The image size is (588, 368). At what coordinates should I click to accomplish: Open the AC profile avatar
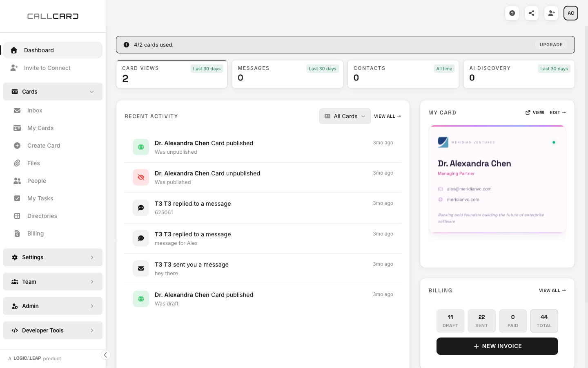click(x=571, y=13)
